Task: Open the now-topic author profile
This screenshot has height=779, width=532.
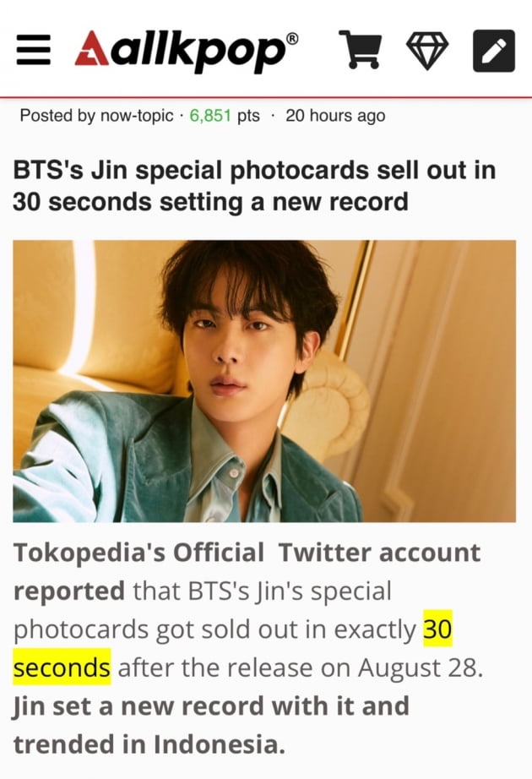Action: (x=137, y=116)
